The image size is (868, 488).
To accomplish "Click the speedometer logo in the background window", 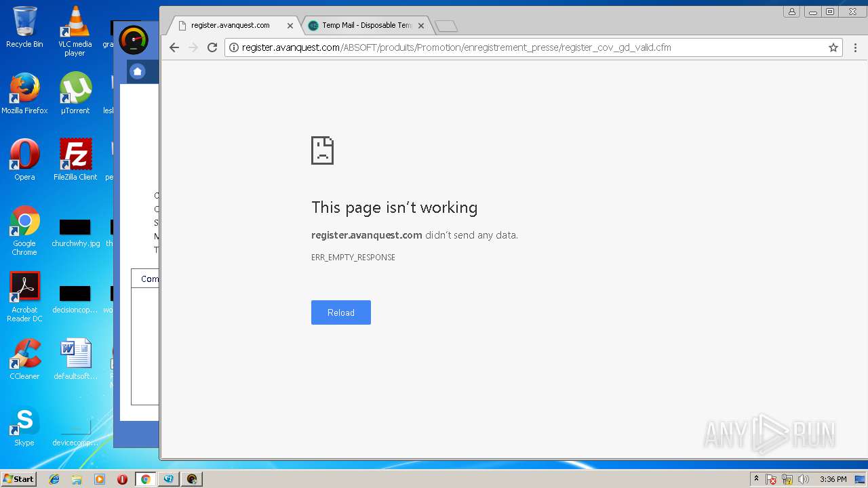I will (x=134, y=40).
